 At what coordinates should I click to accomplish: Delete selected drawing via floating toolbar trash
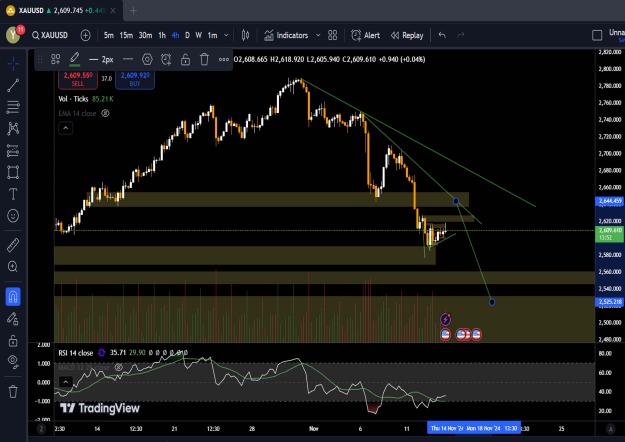coord(204,59)
